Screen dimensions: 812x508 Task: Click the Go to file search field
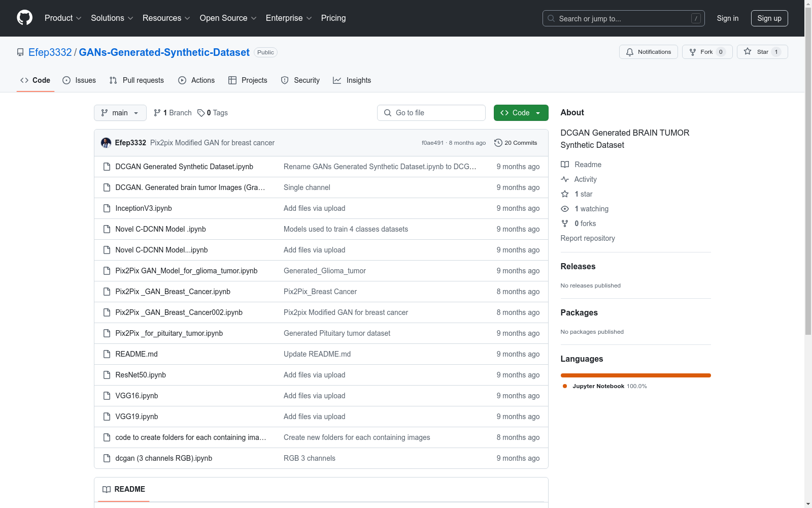431,113
